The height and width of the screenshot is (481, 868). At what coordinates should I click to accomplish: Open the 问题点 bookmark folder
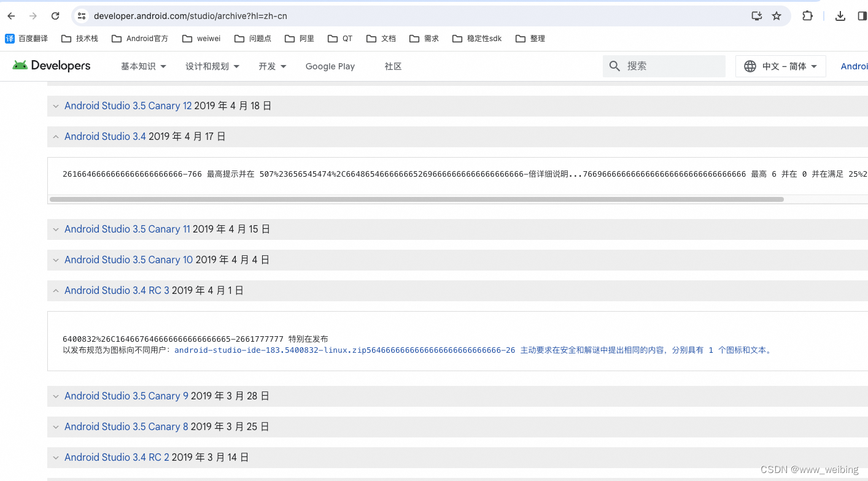point(253,39)
